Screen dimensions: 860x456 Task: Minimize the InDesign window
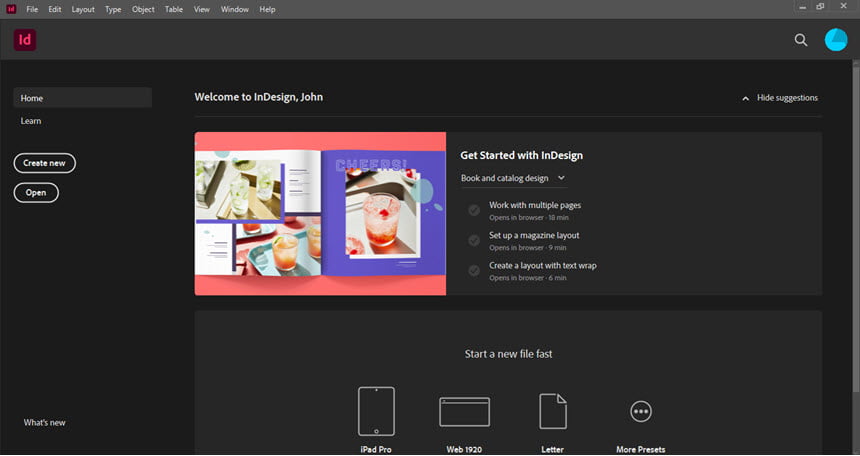(x=803, y=7)
